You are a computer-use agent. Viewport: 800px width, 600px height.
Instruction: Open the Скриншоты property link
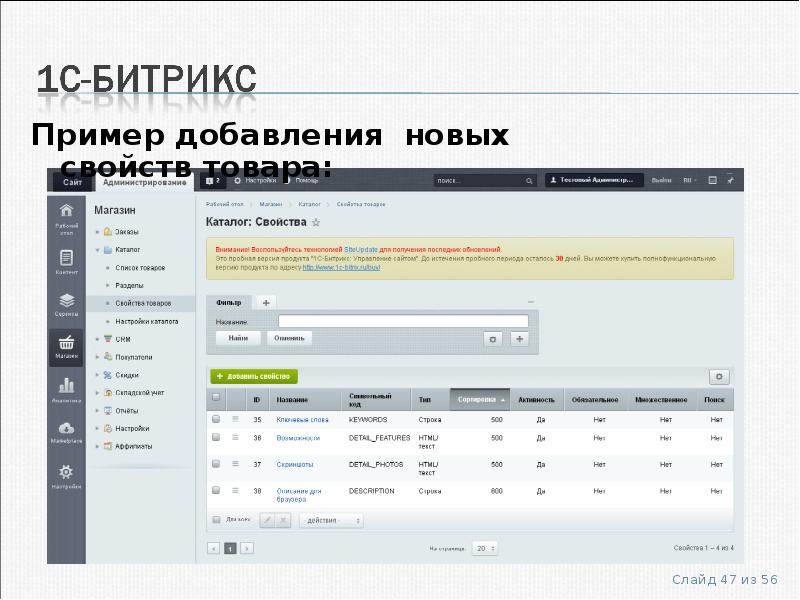click(x=294, y=464)
